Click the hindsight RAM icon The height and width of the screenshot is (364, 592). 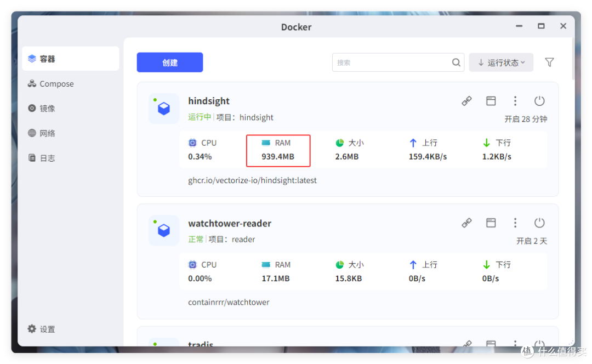[x=266, y=143]
